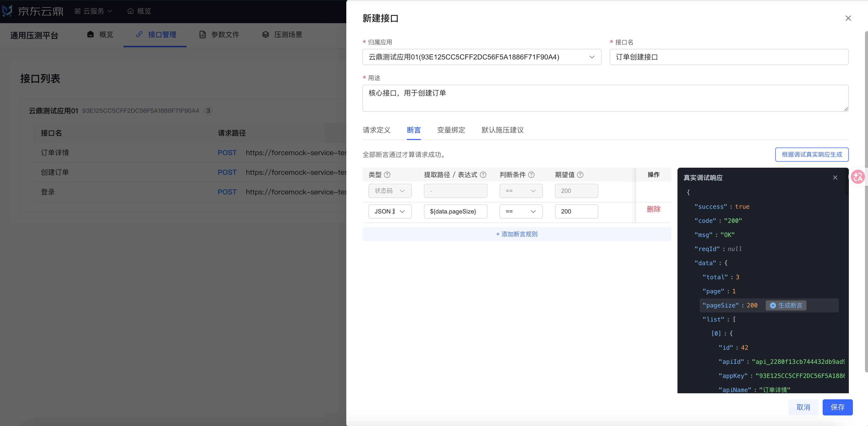Open the 状态码 type dropdown
Image resolution: width=868 pixels, height=426 pixels.
pos(390,191)
